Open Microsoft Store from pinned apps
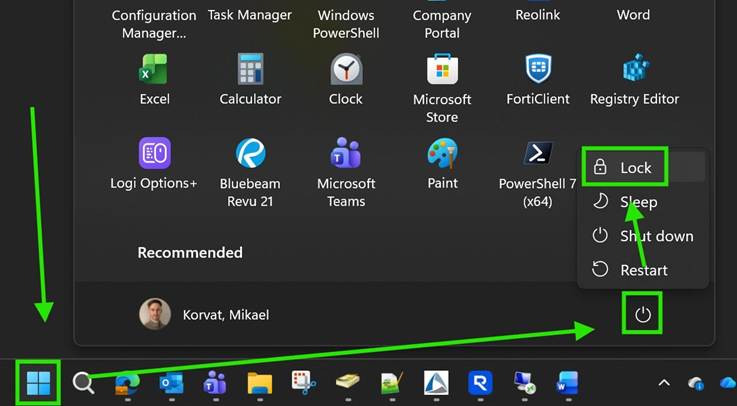Screen dimensions: 737x406 [x=442, y=87]
